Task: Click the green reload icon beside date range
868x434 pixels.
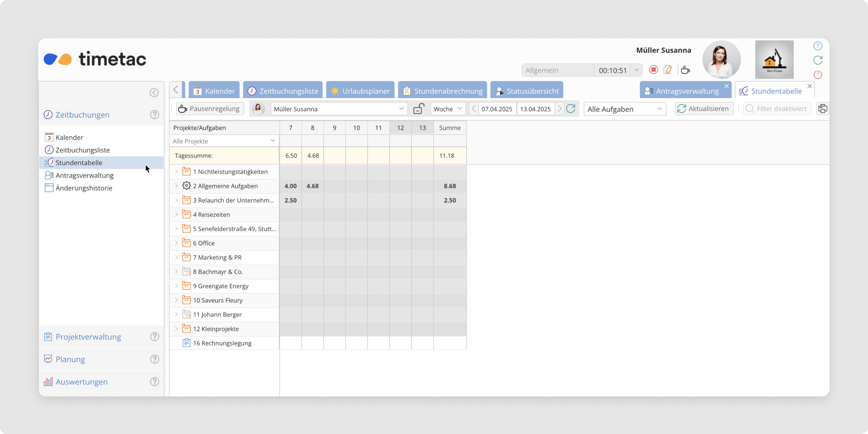Action: (571, 109)
